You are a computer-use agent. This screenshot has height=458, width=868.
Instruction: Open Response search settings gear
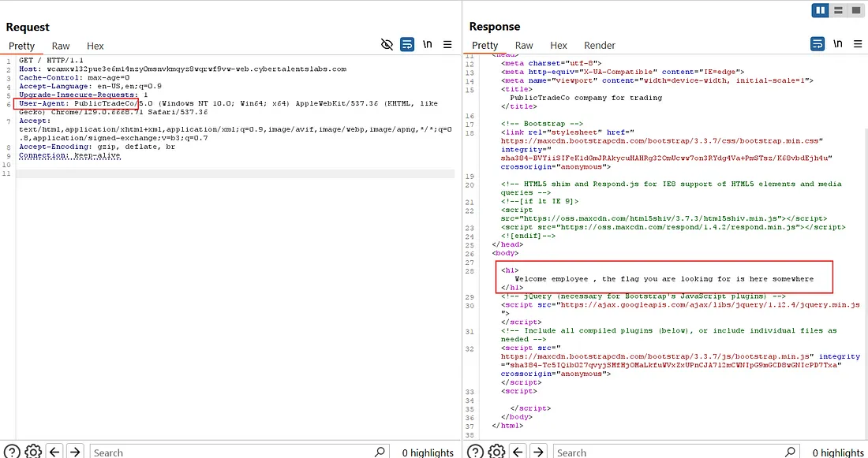(496, 452)
